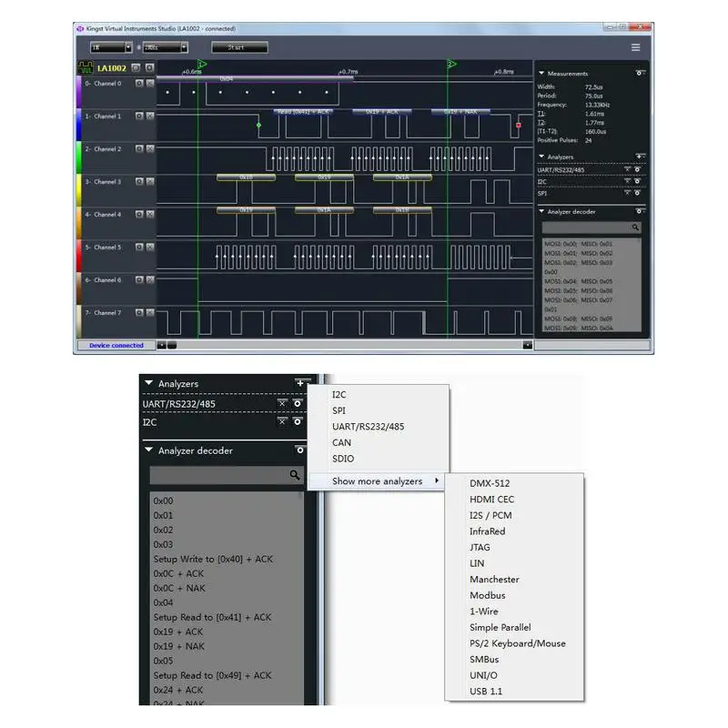Collapse Analyzer decoder section in the upper window
This screenshot has height=728, width=728.
pyautogui.click(x=541, y=211)
